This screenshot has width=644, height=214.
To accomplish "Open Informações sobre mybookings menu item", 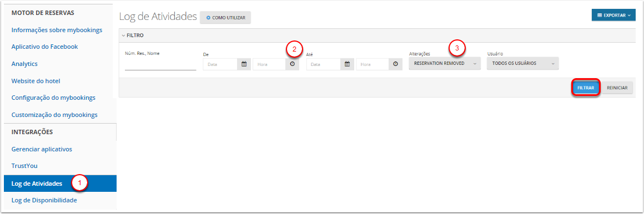I will 57,30.
